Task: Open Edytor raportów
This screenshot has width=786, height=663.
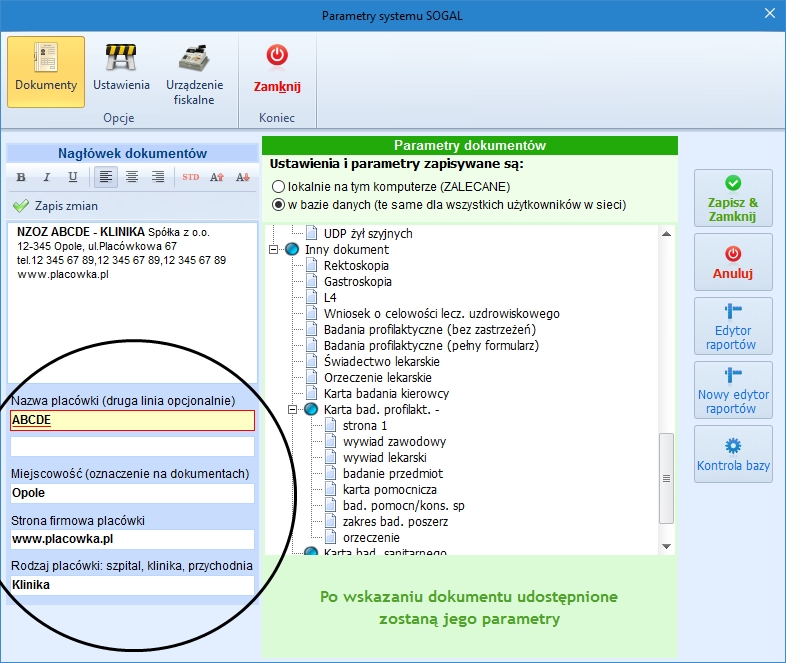Action: point(733,326)
